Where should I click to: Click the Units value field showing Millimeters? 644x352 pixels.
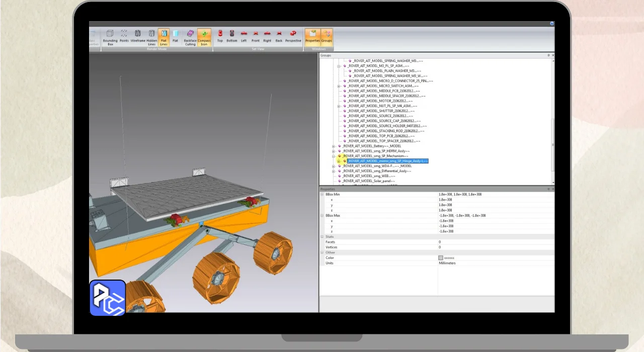[x=446, y=263]
